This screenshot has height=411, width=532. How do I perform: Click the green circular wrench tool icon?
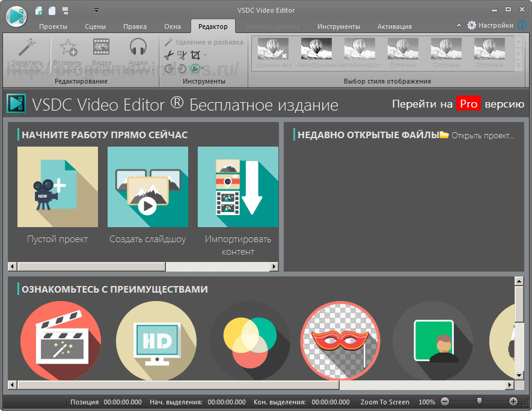click(195, 68)
